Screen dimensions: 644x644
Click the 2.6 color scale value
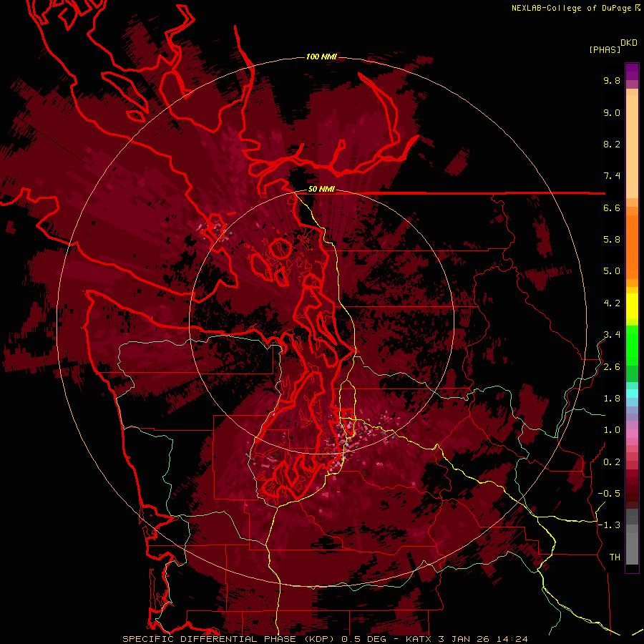point(612,367)
